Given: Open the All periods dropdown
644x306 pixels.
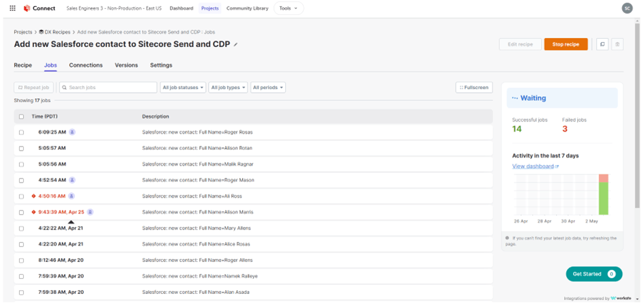Looking at the screenshot, I should pyautogui.click(x=268, y=87).
